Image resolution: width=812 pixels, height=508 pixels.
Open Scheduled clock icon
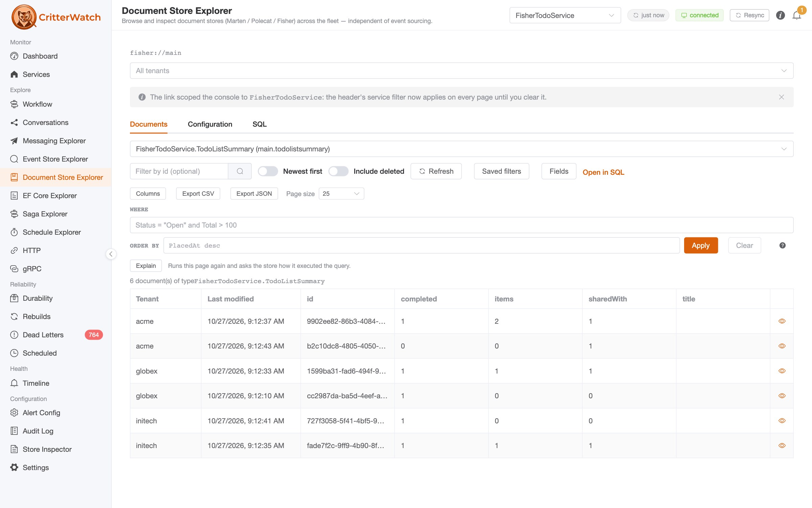pyautogui.click(x=14, y=353)
